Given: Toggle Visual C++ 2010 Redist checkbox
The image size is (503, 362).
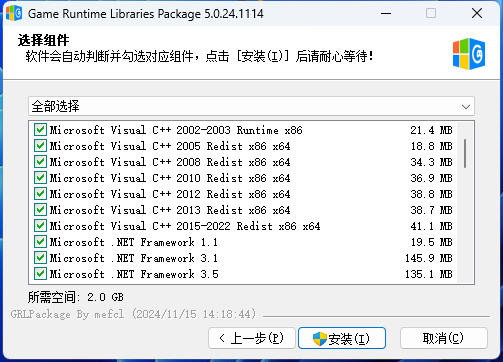Looking at the screenshot, I should [x=40, y=178].
